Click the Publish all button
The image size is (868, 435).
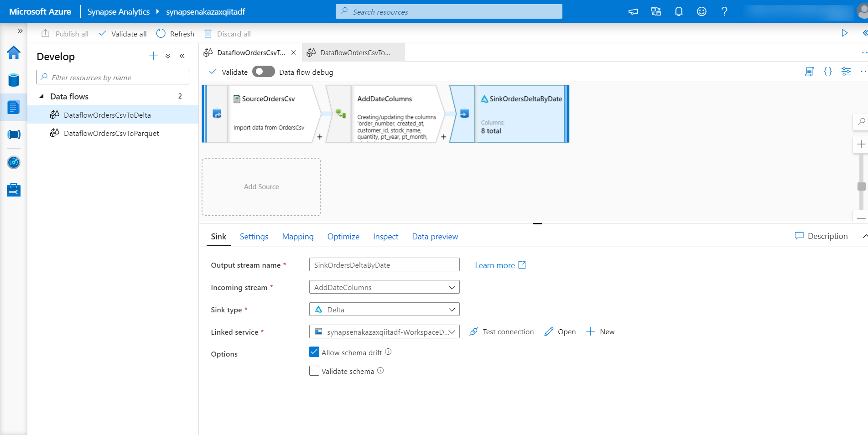pyautogui.click(x=65, y=34)
